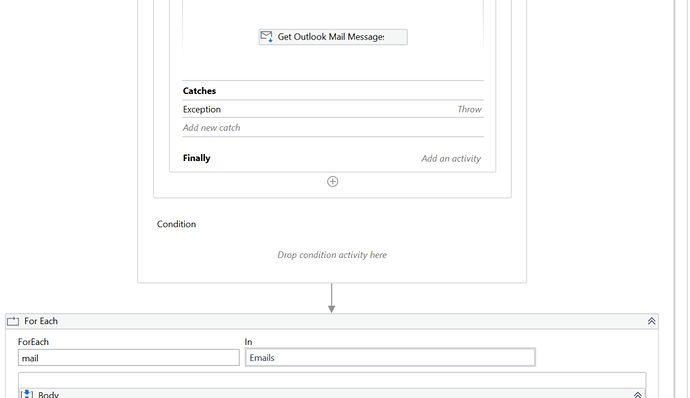Click the Body sequence title

48,394
